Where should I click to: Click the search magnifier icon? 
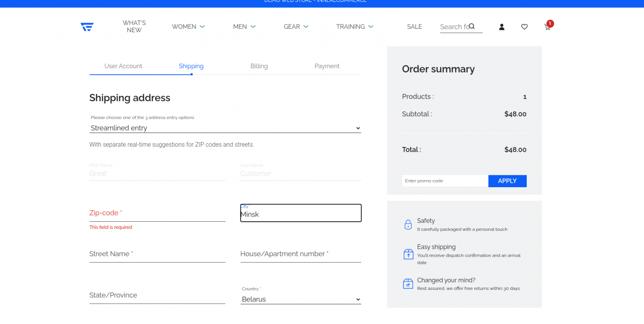(x=471, y=26)
